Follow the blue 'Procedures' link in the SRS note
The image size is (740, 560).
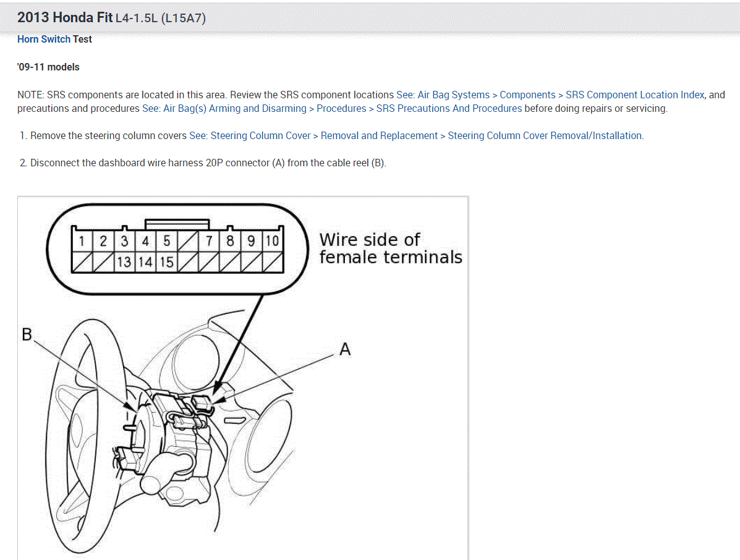pos(341,109)
